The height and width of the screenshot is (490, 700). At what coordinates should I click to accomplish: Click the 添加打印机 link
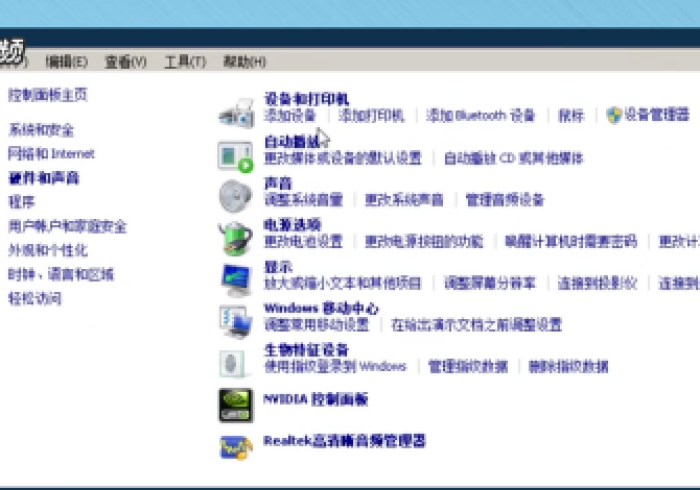(x=371, y=116)
